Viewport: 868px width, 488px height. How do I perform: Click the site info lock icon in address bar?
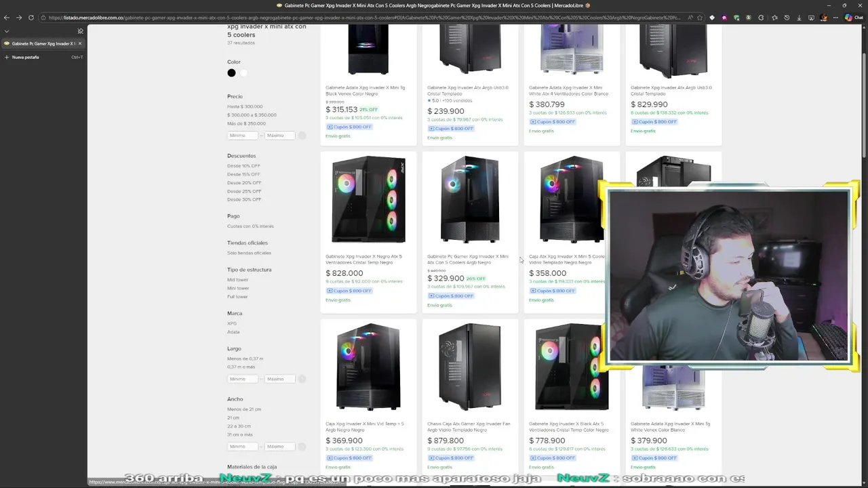(43, 18)
